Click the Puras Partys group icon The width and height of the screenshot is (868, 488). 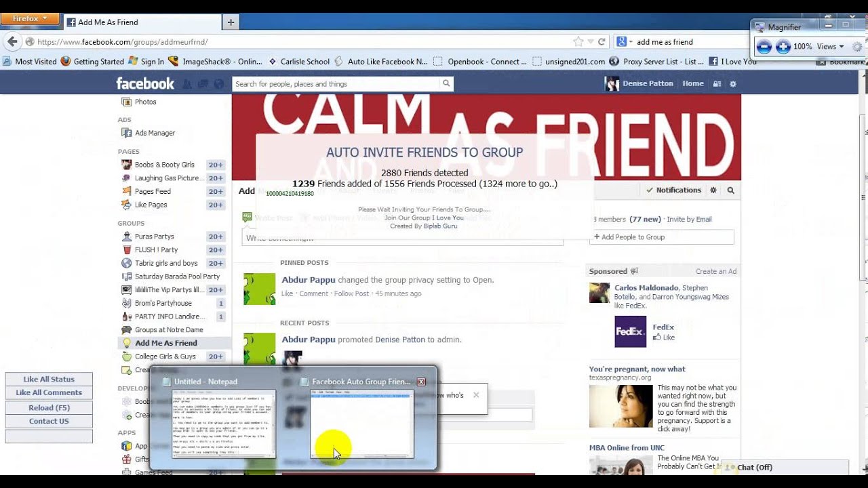click(126, 237)
